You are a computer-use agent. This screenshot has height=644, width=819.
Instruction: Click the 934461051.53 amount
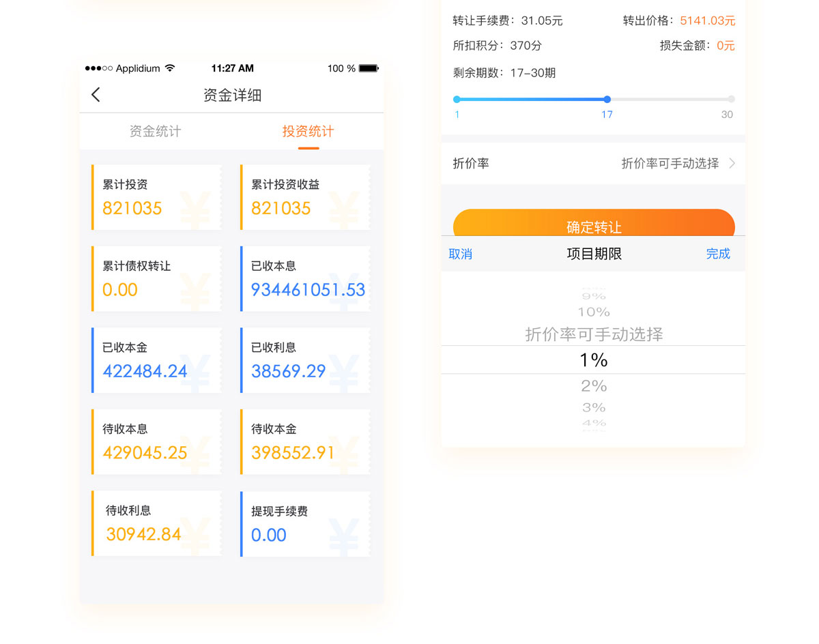click(308, 289)
